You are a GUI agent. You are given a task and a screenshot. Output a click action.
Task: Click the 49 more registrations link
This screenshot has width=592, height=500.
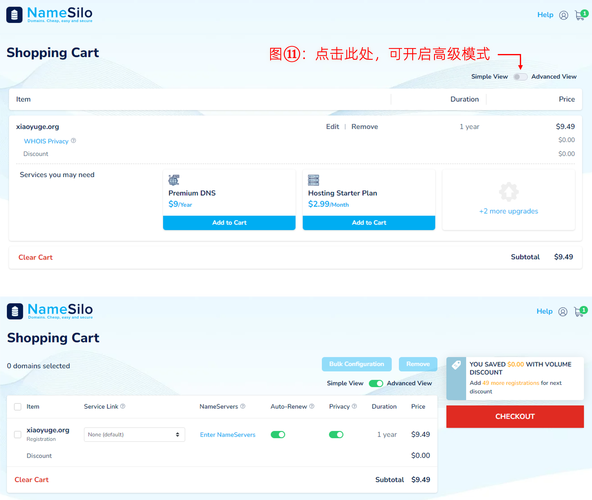click(x=511, y=383)
